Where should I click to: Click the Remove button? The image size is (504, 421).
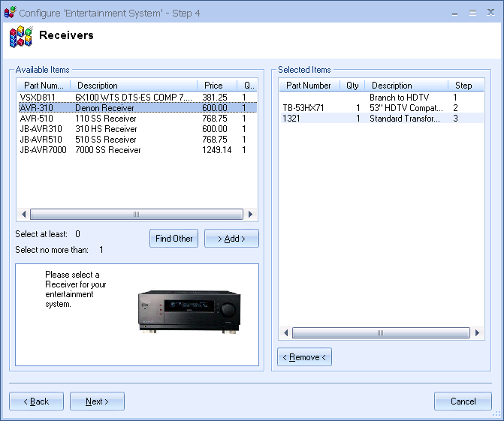(304, 357)
